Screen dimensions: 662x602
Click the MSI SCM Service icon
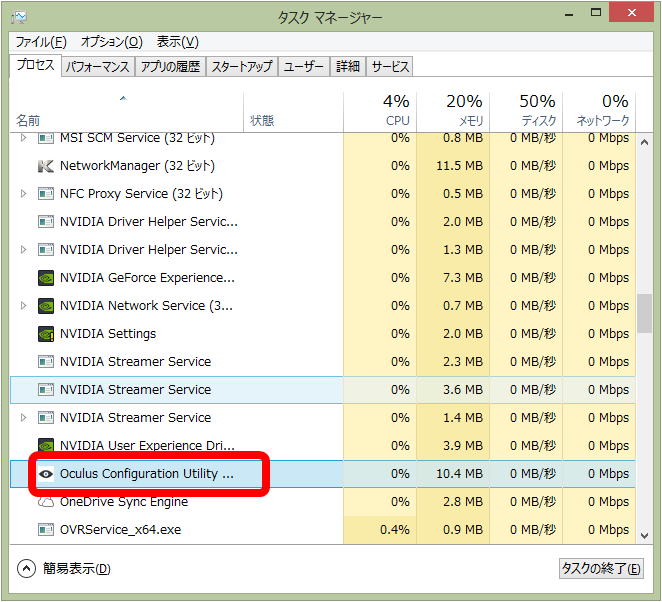46,138
